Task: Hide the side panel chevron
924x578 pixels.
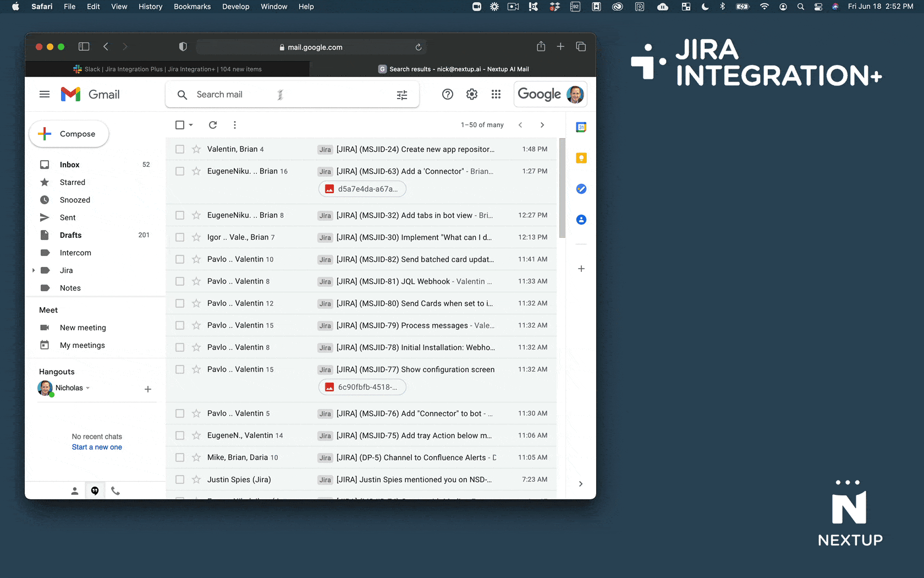Action: (x=581, y=484)
